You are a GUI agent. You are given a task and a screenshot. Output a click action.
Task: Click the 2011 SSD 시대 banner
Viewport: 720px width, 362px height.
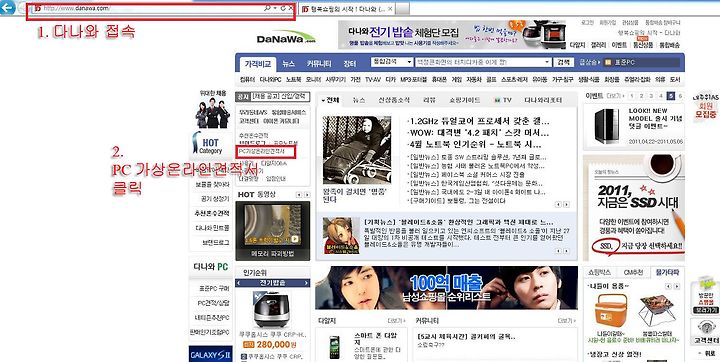tap(634, 207)
